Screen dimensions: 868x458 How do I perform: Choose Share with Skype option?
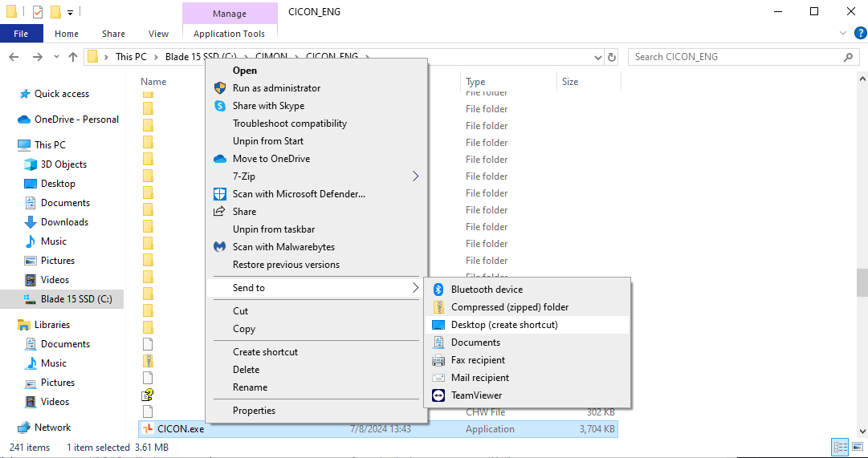(x=268, y=106)
